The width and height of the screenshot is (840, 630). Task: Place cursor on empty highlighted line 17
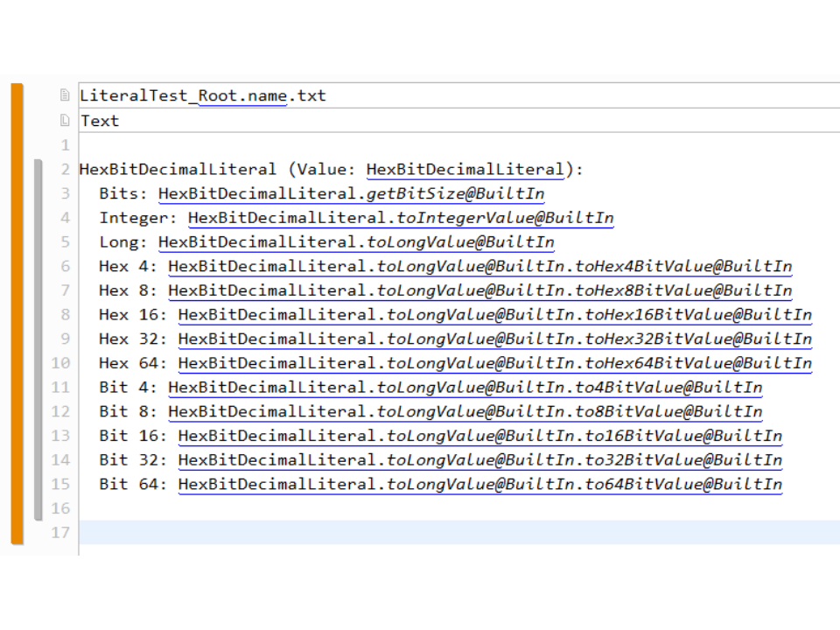[437, 532]
